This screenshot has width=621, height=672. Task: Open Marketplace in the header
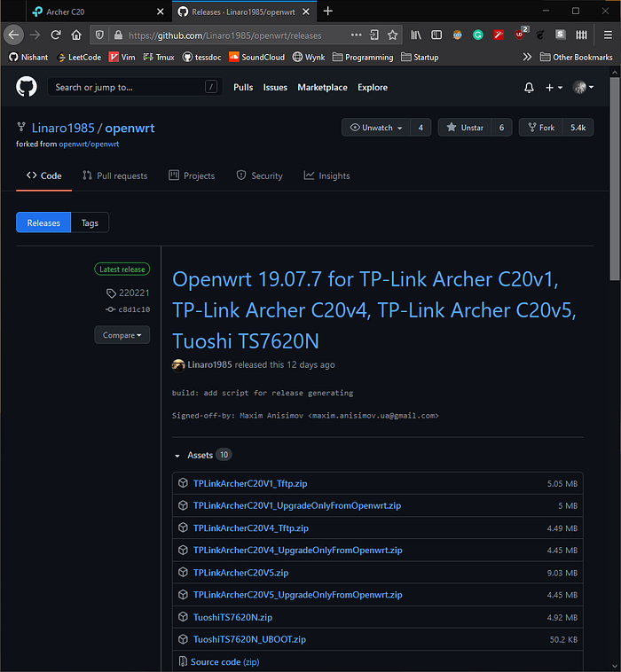click(x=323, y=88)
